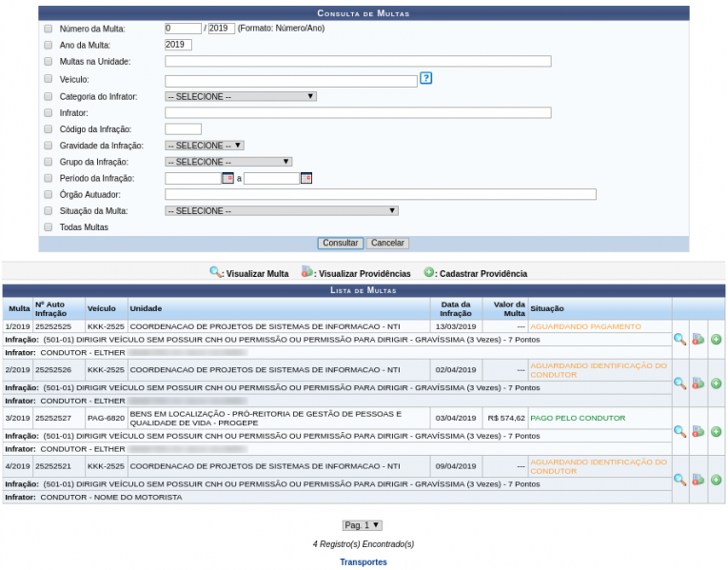Expand the Gravidade da Infração dropdown

[204, 146]
